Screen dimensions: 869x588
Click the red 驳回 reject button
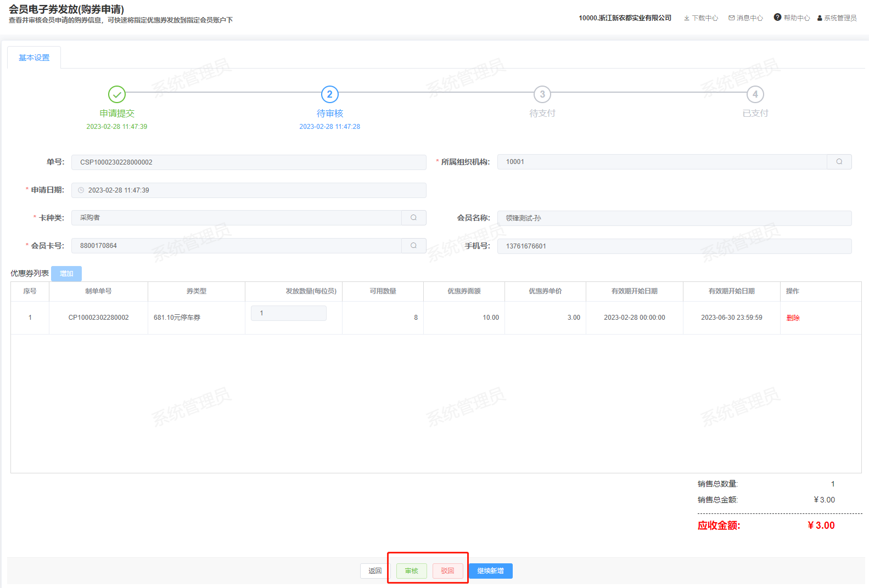tap(447, 571)
